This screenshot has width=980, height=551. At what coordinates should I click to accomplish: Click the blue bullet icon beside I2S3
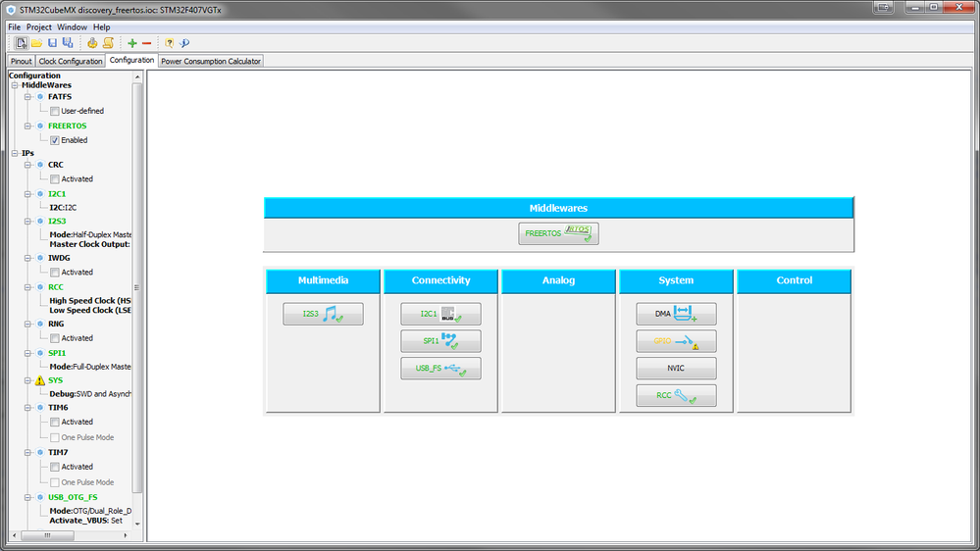tap(40, 222)
